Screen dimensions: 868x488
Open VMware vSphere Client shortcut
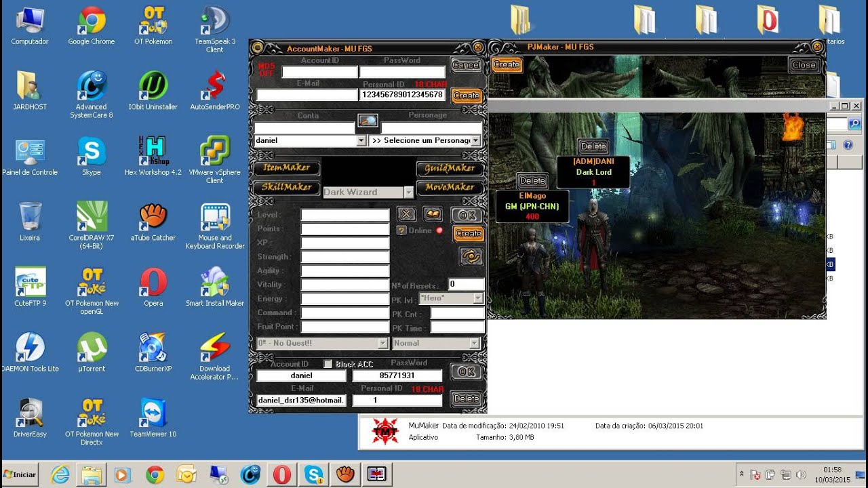215,161
